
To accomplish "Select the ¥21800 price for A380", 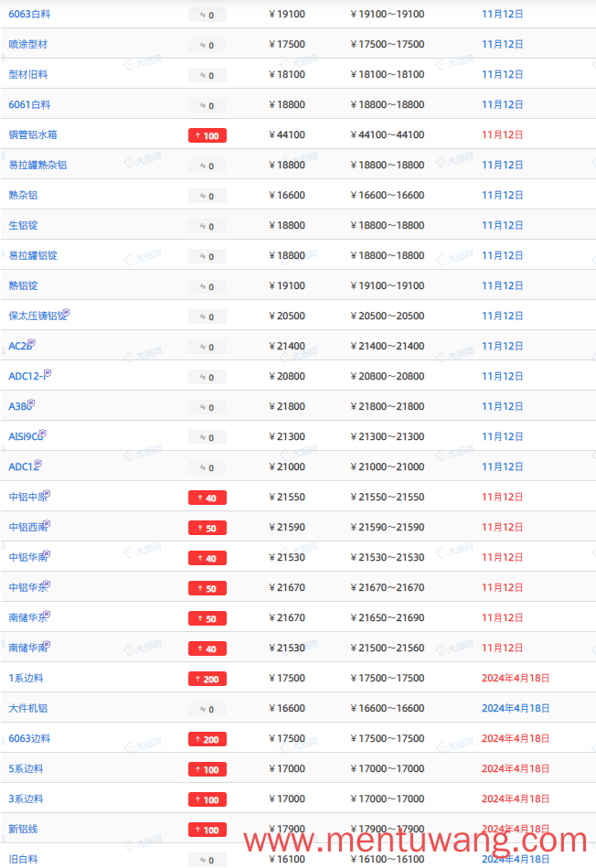I will [x=287, y=406].
